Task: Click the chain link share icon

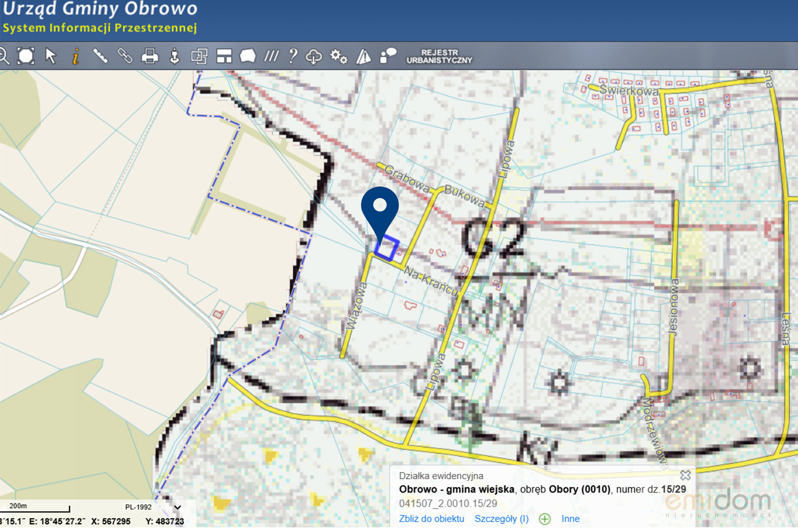Action: point(125,56)
